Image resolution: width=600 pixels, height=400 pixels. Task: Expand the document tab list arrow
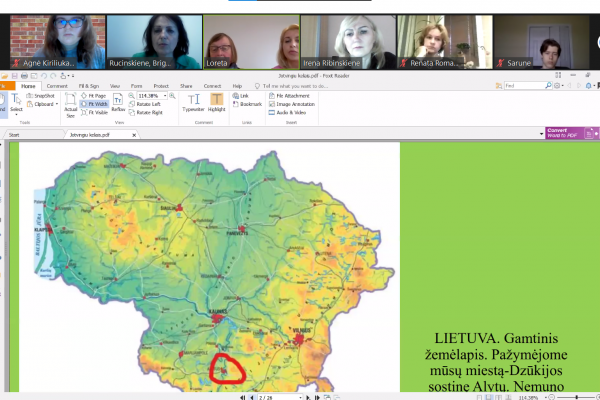click(541, 134)
